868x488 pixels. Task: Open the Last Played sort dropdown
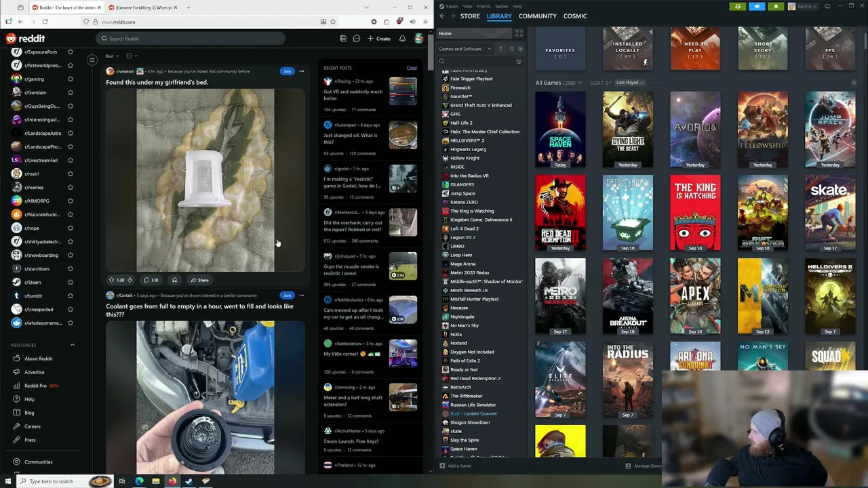click(x=630, y=83)
